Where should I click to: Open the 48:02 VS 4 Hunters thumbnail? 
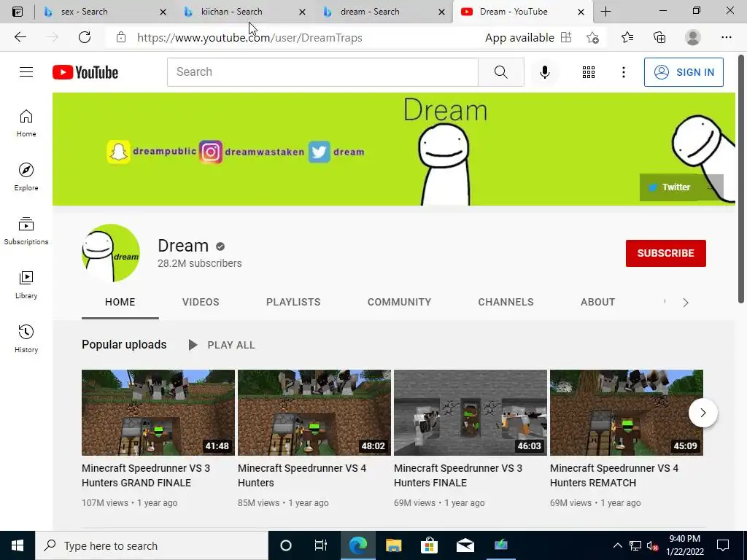pyautogui.click(x=314, y=413)
